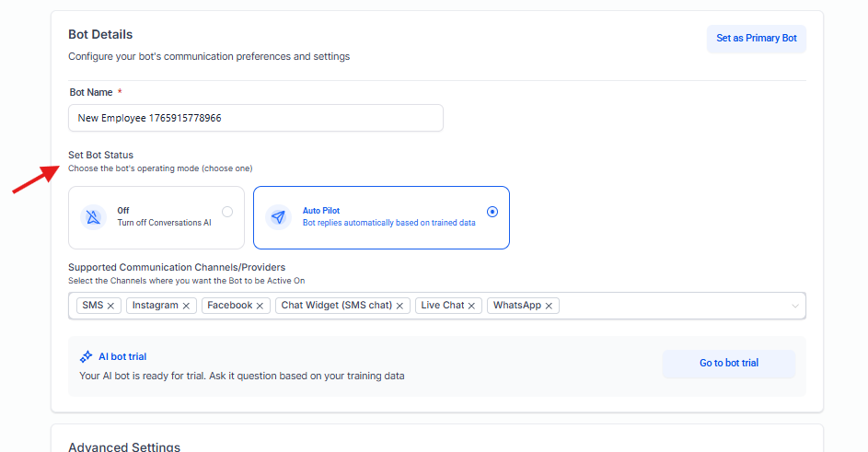This screenshot has height=452, width=868.
Task: Remove Chat Widget (SMS chat) tag
Action: pyautogui.click(x=400, y=306)
